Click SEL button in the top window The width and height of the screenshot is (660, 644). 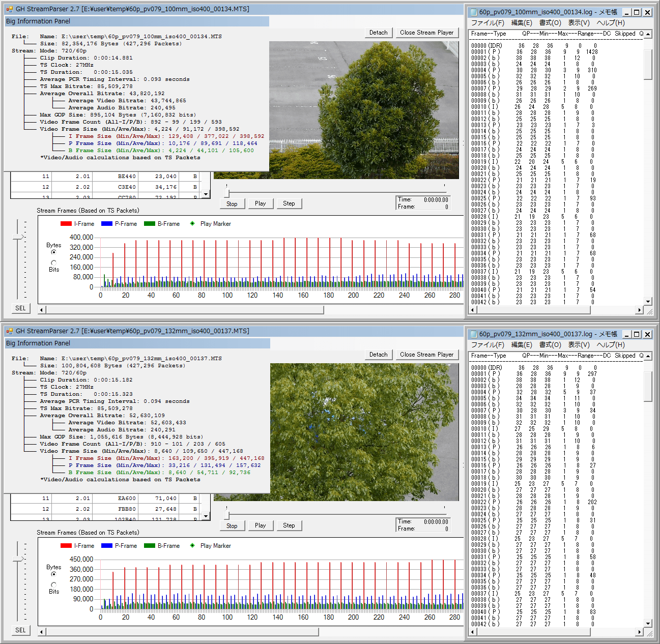pyautogui.click(x=20, y=308)
